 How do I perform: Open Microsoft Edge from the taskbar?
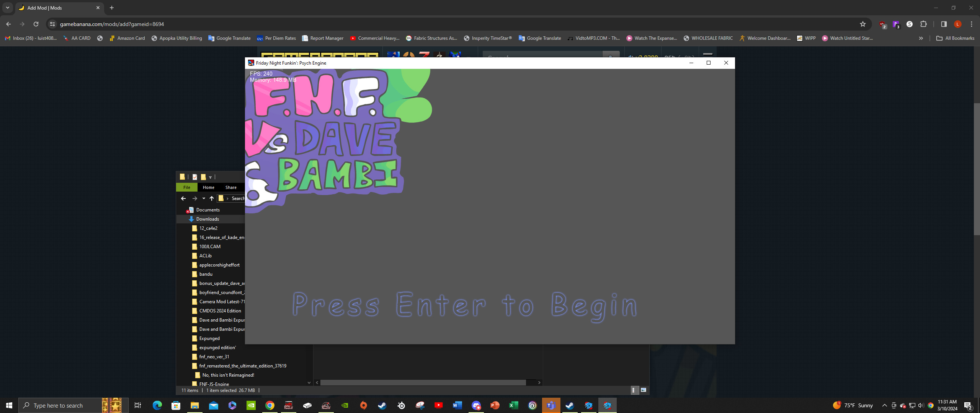pos(157,405)
